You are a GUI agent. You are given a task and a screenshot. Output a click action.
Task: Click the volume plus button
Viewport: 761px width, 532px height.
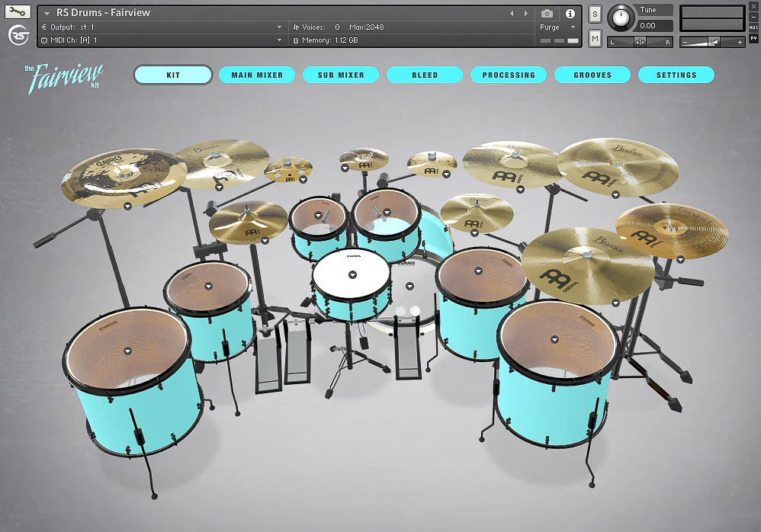[x=740, y=43]
